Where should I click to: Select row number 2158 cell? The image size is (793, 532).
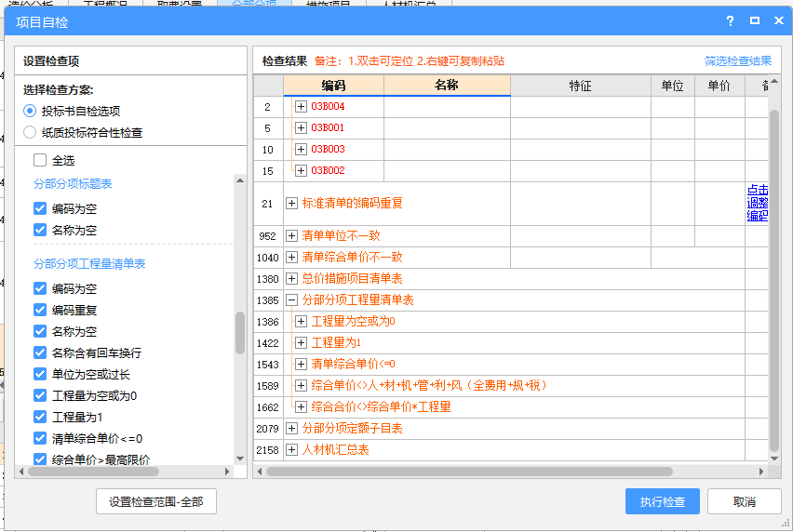click(x=268, y=449)
